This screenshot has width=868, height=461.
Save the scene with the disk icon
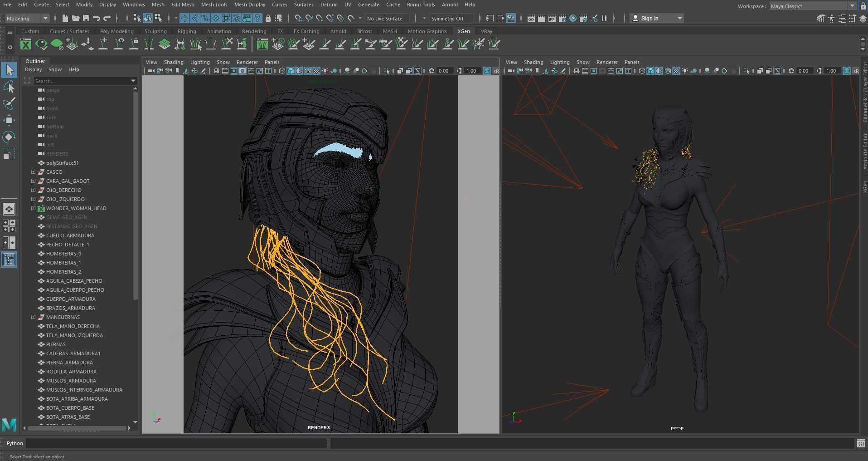(x=86, y=18)
